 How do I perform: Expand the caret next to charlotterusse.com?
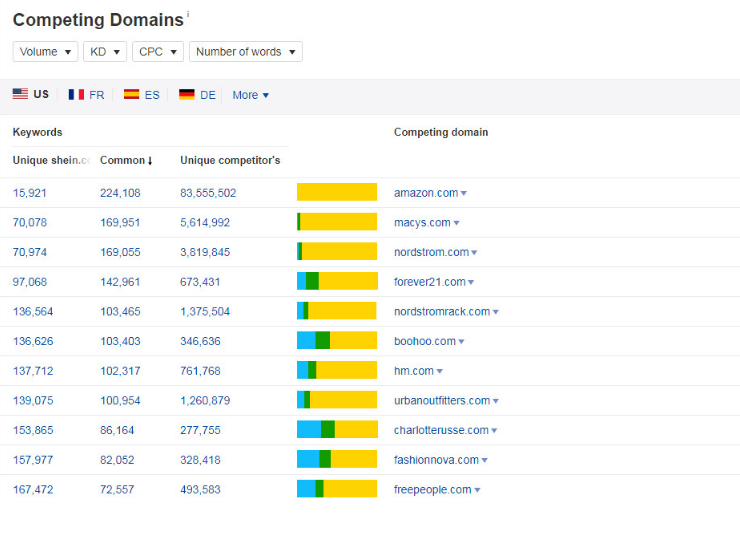[x=494, y=431]
